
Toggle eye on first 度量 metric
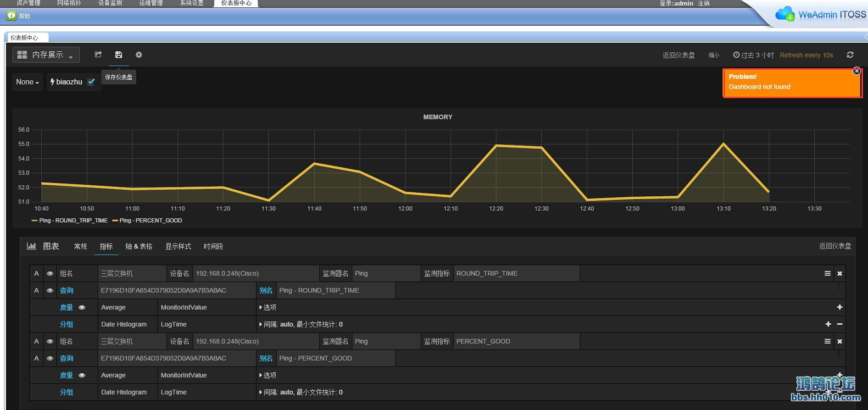tap(82, 307)
